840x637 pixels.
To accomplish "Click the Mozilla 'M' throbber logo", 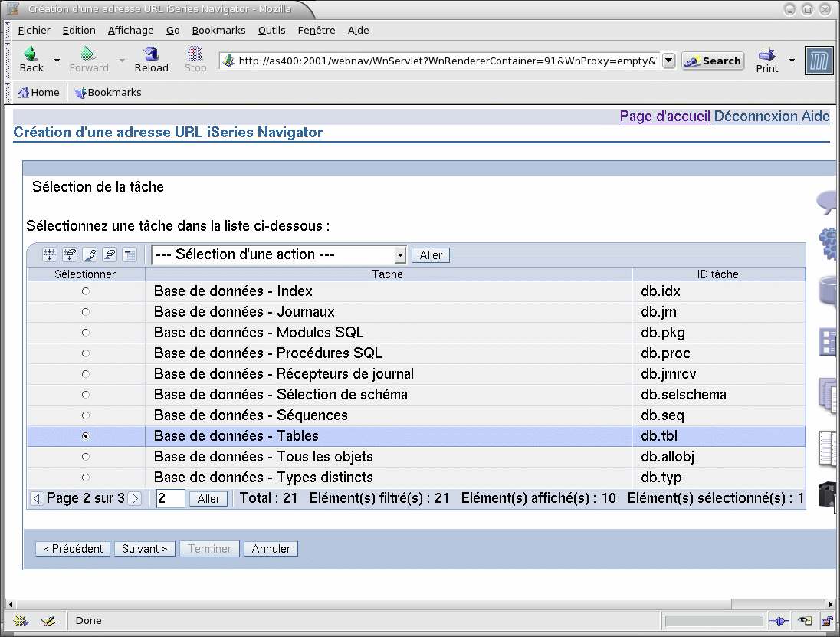I will coord(819,61).
